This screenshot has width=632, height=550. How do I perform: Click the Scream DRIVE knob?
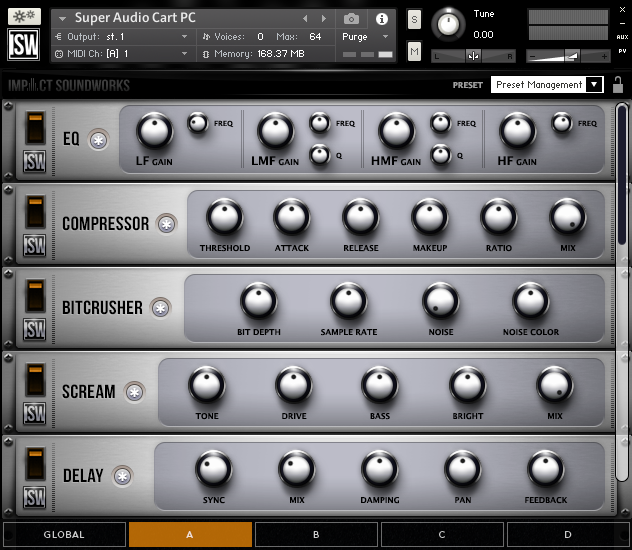coord(294,385)
